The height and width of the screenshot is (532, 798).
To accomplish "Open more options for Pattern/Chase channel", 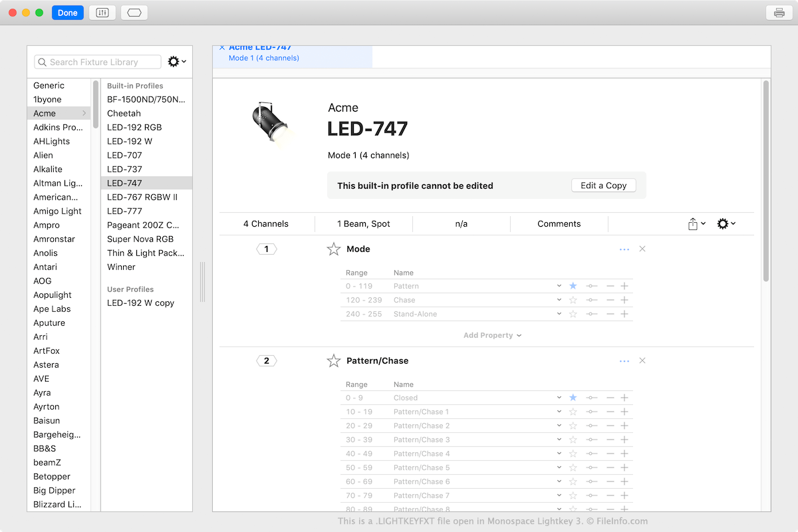I will click(624, 361).
